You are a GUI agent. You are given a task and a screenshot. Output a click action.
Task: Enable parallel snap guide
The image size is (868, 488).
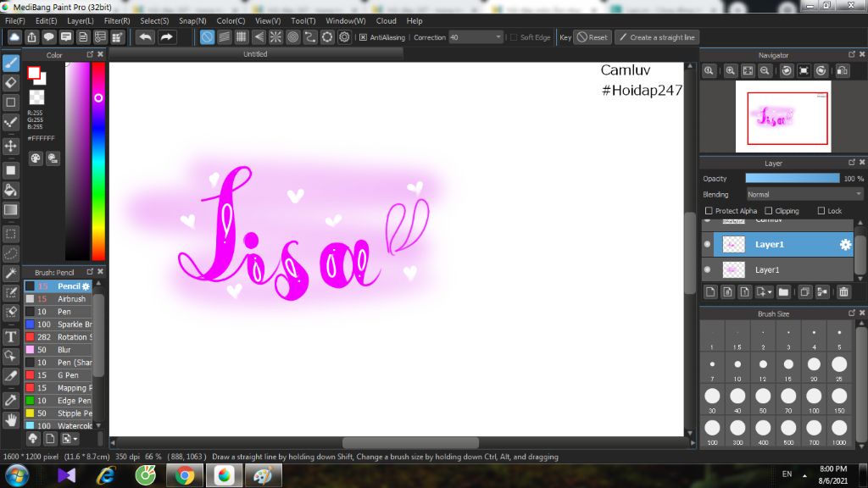(224, 37)
